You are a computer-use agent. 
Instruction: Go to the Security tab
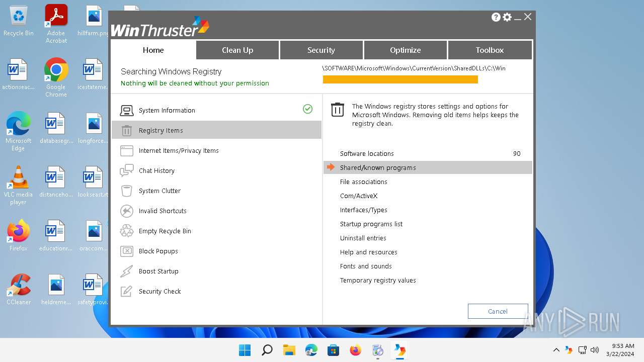click(321, 50)
